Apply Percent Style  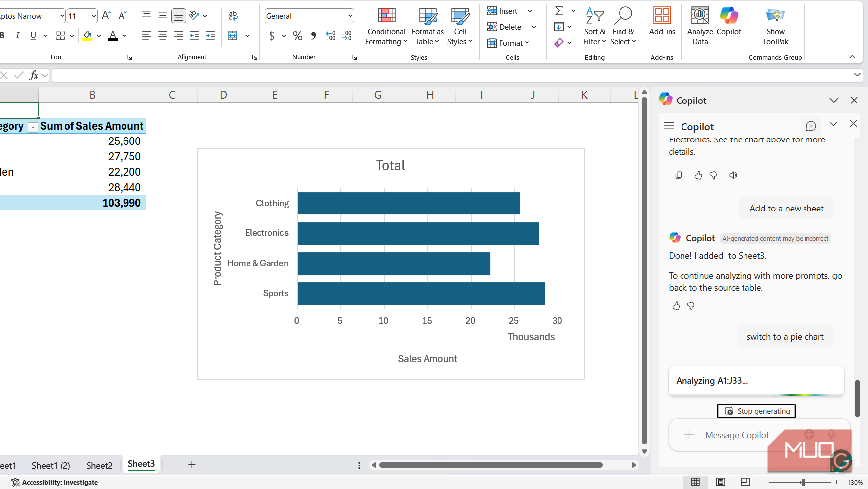[298, 36]
